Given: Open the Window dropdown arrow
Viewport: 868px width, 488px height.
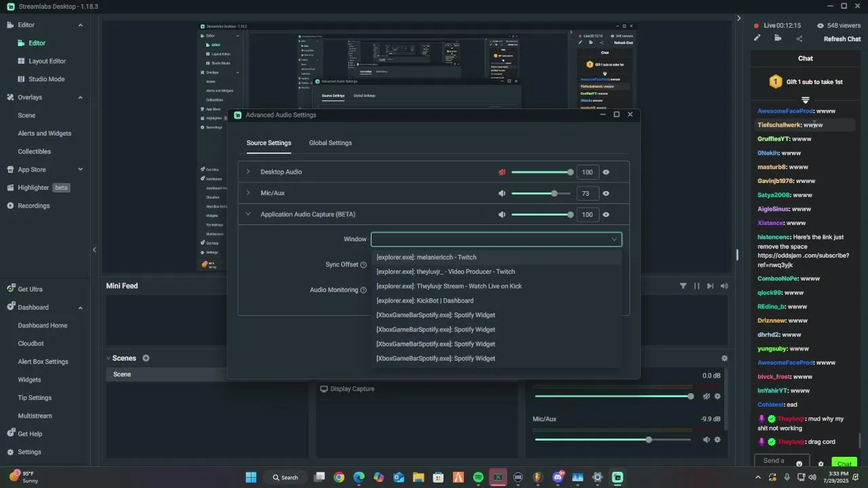Looking at the screenshot, I should (614, 239).
